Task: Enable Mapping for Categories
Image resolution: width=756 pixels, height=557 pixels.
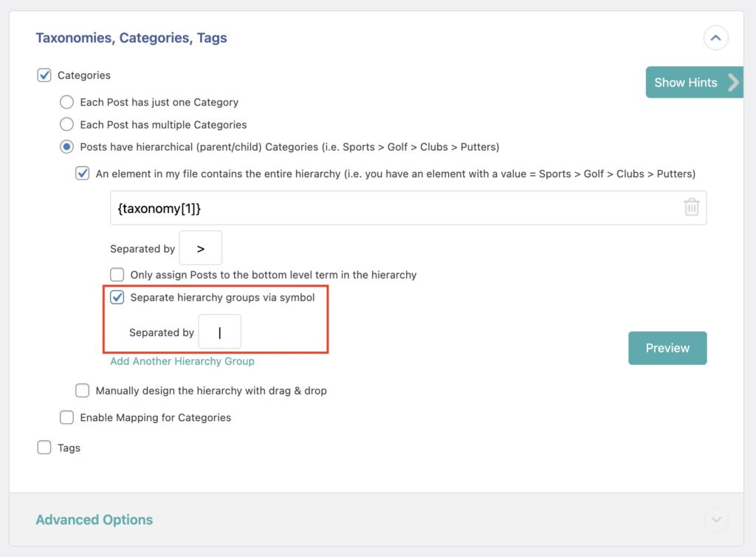Action: pyautogui.click(x=66, y=417)
